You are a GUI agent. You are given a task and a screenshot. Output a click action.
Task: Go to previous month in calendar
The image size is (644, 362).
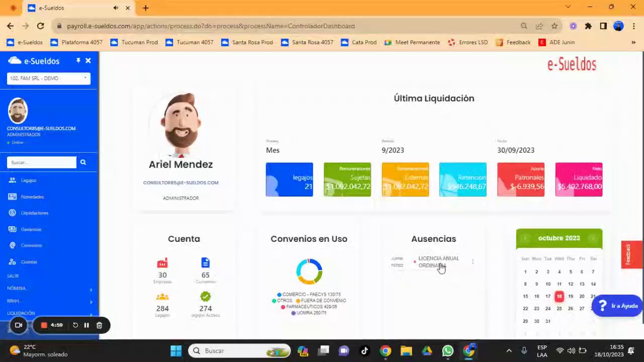pos(525,238)
